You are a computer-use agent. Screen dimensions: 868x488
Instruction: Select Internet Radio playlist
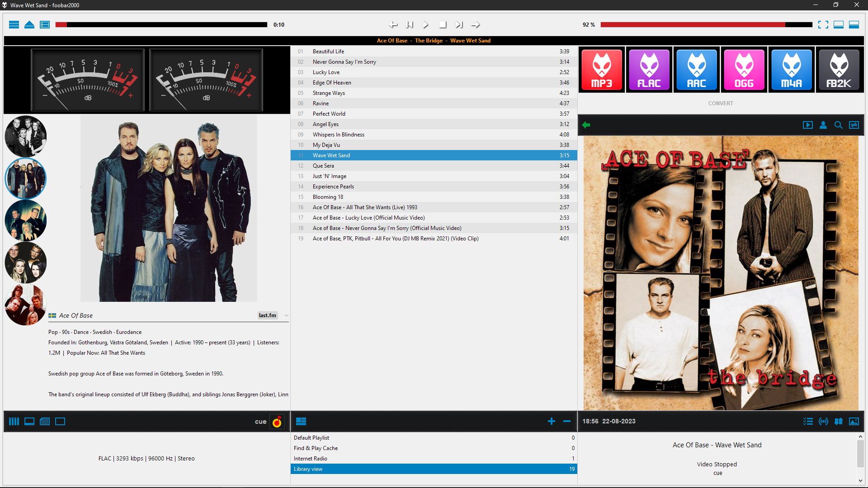point(311,458)
